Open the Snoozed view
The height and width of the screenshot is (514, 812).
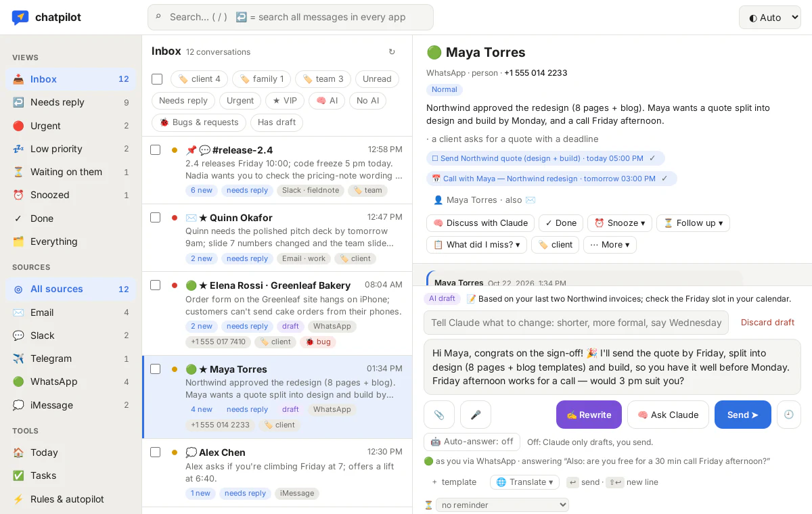click(x=71, y=195)
